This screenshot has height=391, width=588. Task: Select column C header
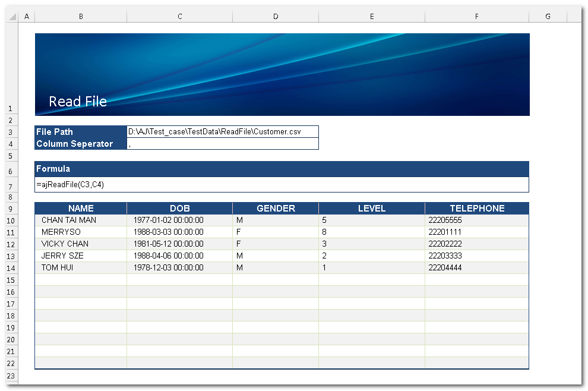click(x=179, y=17)
